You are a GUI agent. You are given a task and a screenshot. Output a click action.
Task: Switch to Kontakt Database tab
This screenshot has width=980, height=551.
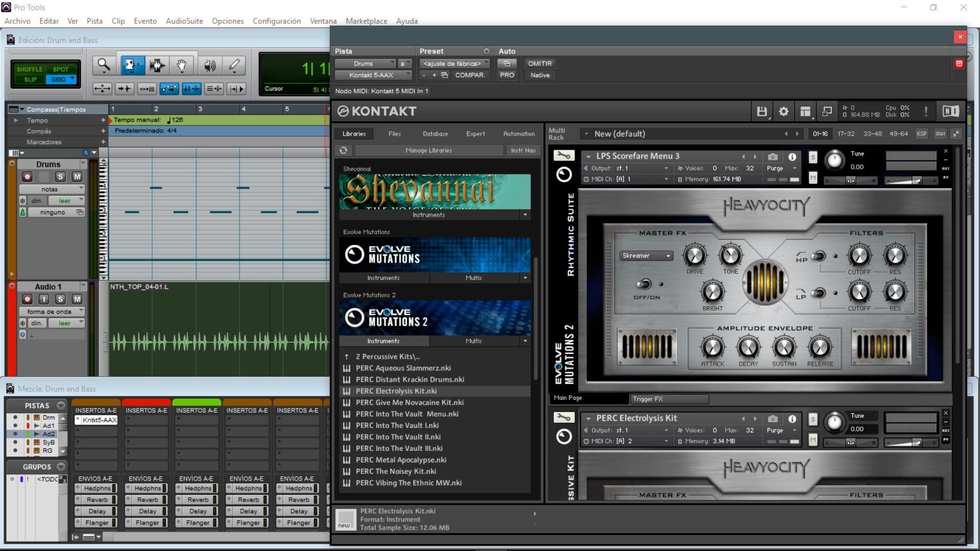tap(435, 134)
